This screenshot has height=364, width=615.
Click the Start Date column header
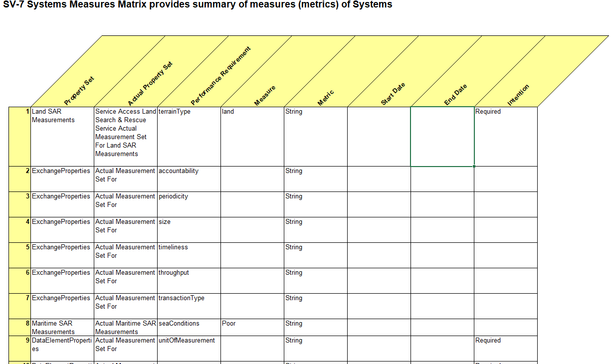tap(393, 94)
